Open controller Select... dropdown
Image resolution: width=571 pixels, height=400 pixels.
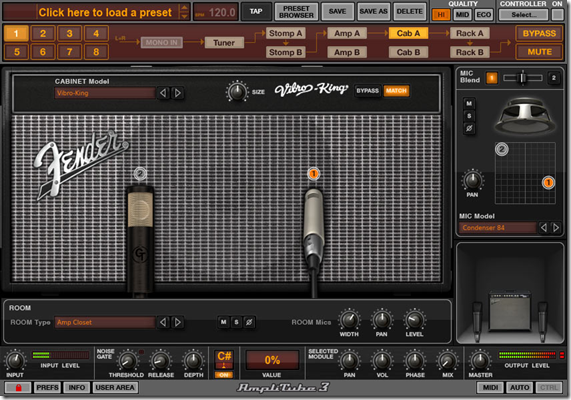point(523,15)
